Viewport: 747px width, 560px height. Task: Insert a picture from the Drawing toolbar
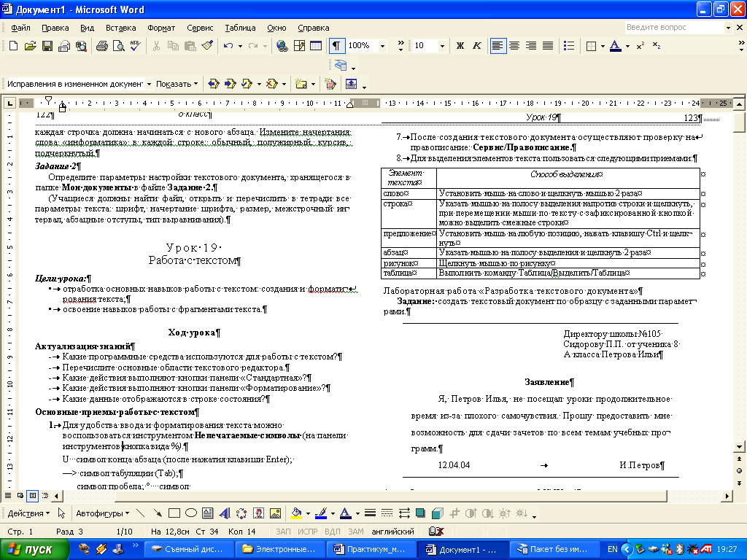[275, 513]
